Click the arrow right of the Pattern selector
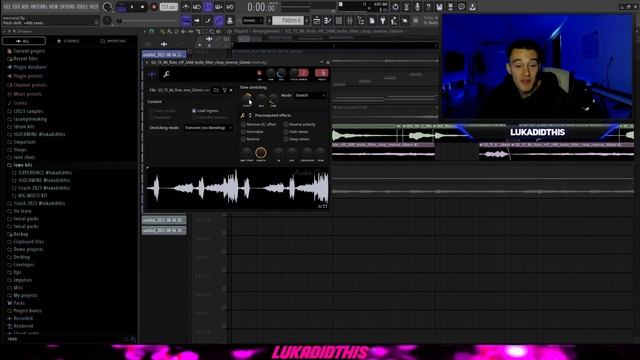Screen dimensions: 640x360 (x=306, y=20)
